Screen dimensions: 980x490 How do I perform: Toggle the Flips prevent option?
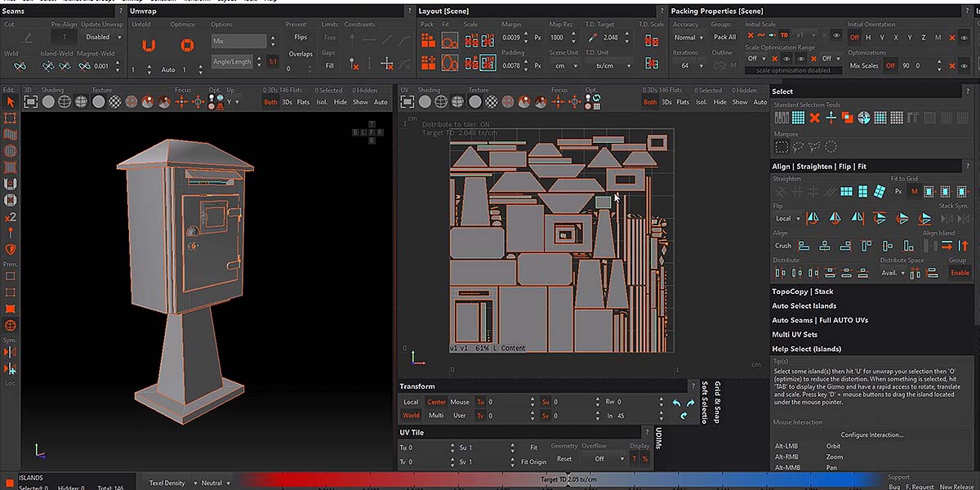tap(301, 38)
